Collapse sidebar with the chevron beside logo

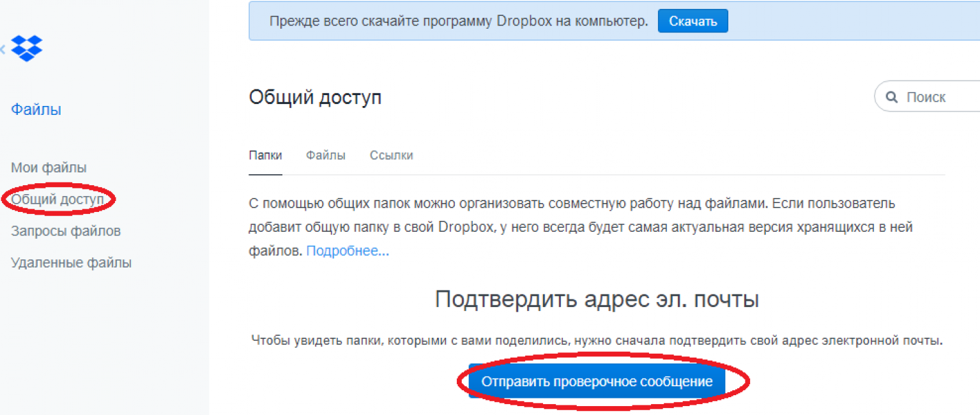(x=3, y=49)
